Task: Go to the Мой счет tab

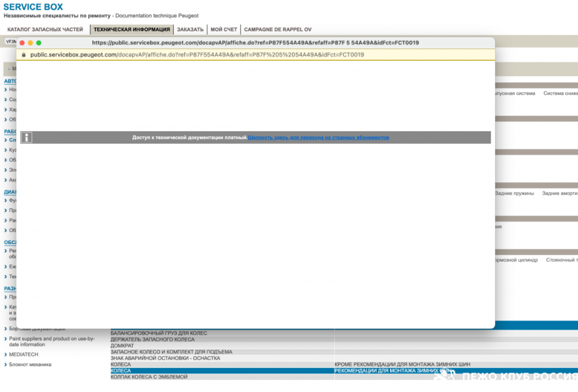Action: (224, 29)
